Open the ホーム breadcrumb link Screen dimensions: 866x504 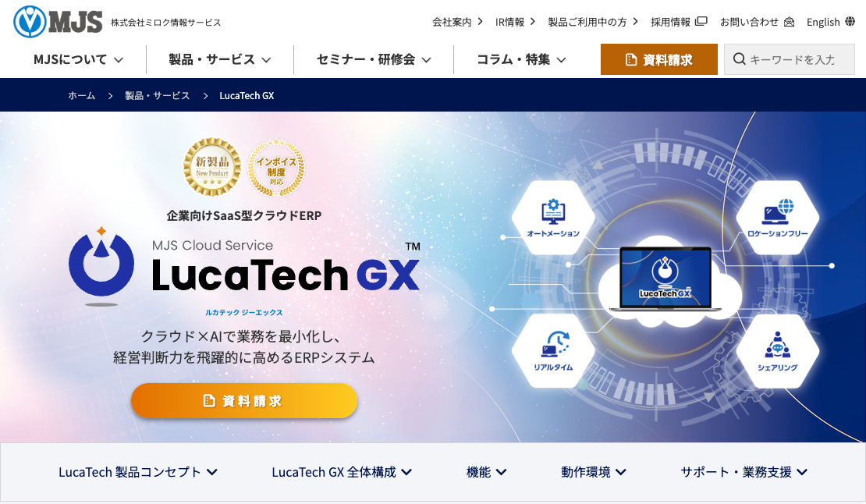(x=82, y=95)
